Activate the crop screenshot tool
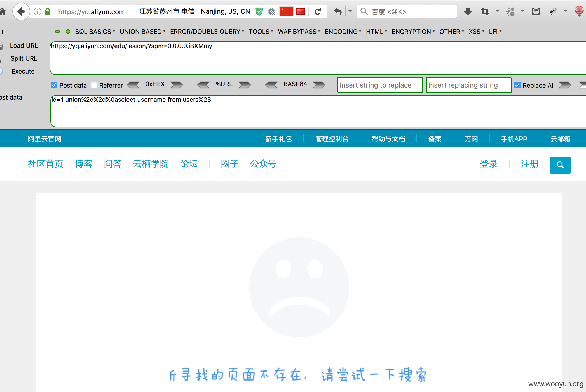Screen dimensions: 586x392 (485, 12)
